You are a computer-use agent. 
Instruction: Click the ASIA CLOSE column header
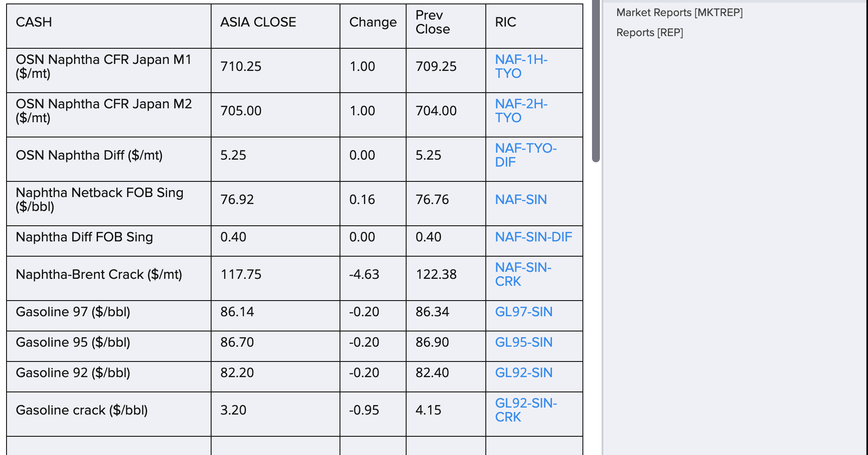[x=258, y=22]
